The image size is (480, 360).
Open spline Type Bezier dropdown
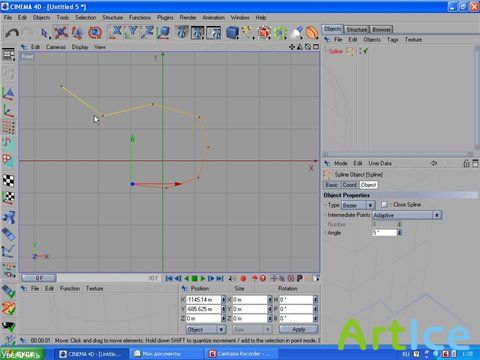358,205
